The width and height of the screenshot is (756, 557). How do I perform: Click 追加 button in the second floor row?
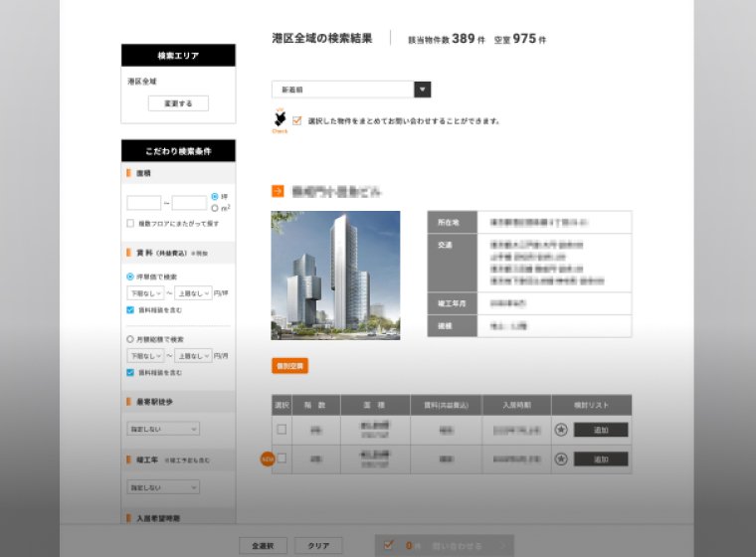click(x=601, y=460)
